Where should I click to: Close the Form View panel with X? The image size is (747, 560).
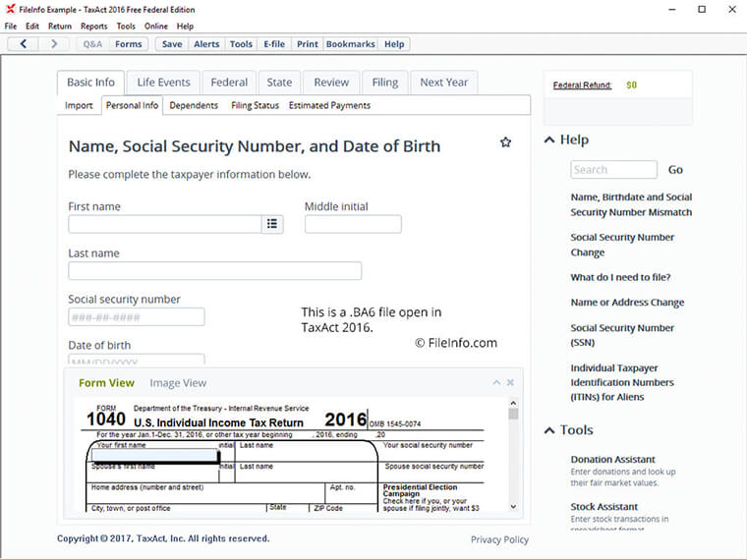point(510,382)
